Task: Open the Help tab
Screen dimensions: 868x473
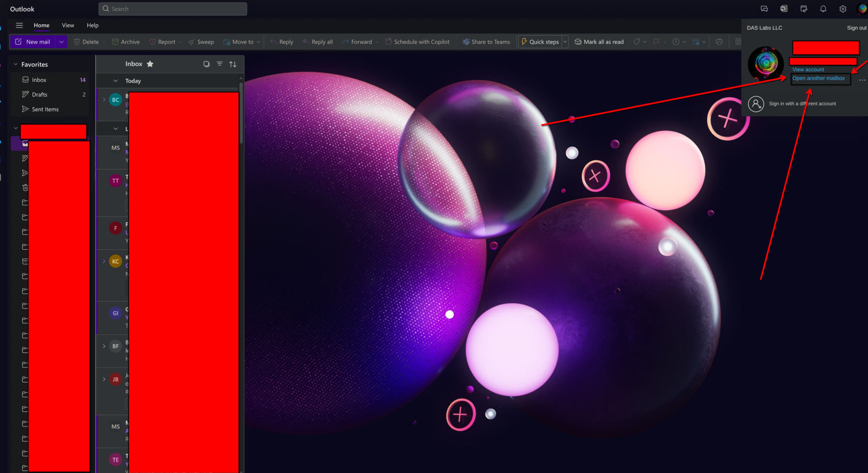Action: click(x=92, y=25)
